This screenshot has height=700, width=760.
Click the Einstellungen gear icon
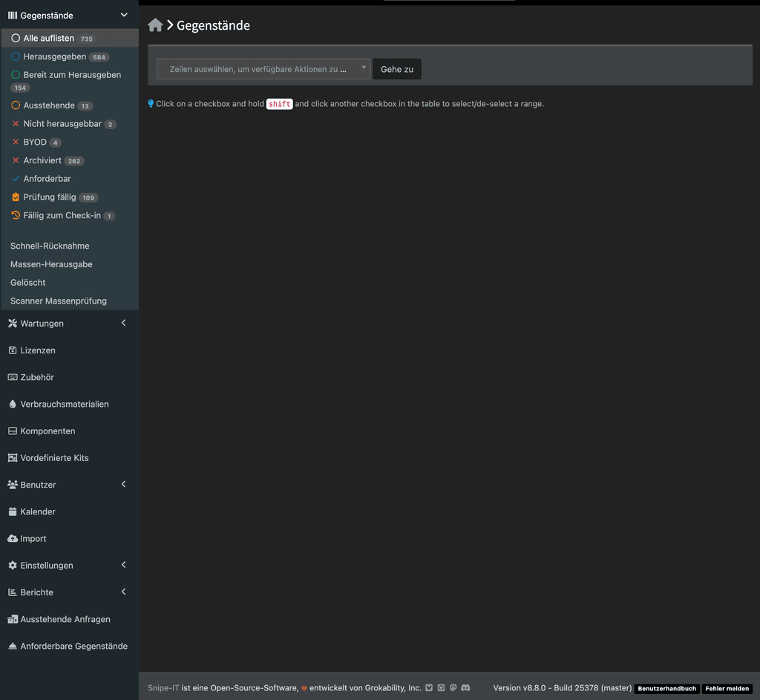(13, 565)
